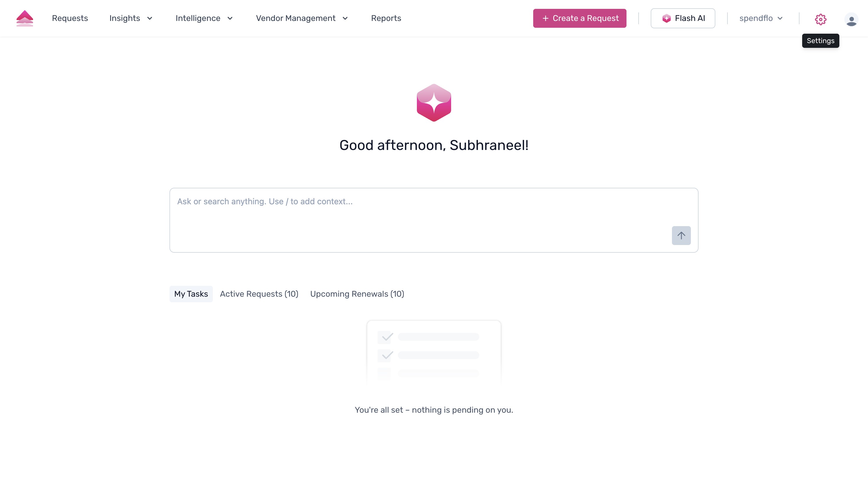Navigate to Reports
868x493 pixels.
(386, 18)
